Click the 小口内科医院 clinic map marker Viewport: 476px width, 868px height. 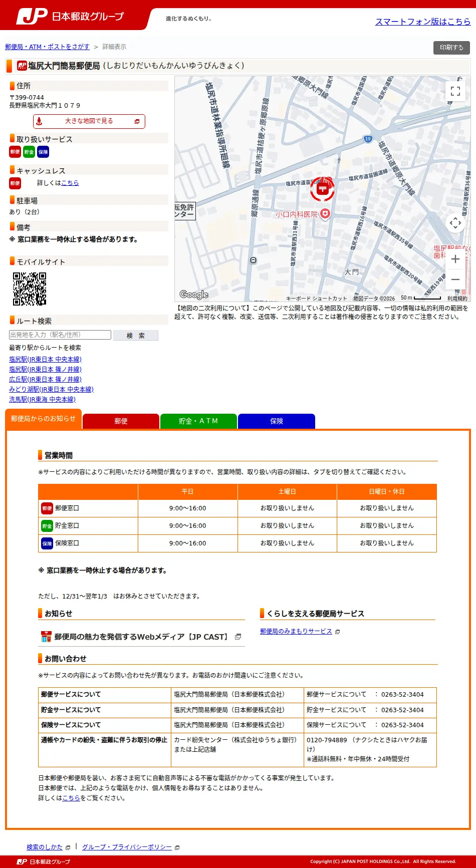(x=325, y=214)
